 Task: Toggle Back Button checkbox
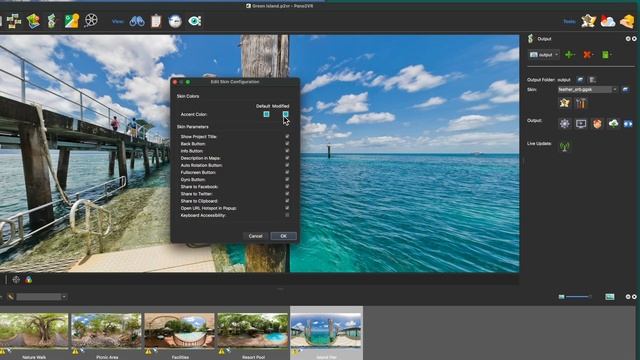[287, 144]
